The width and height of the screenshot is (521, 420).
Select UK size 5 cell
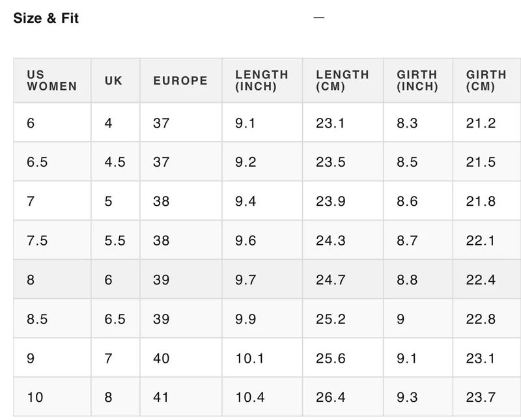pyautogui.click(x=116, y=201)
